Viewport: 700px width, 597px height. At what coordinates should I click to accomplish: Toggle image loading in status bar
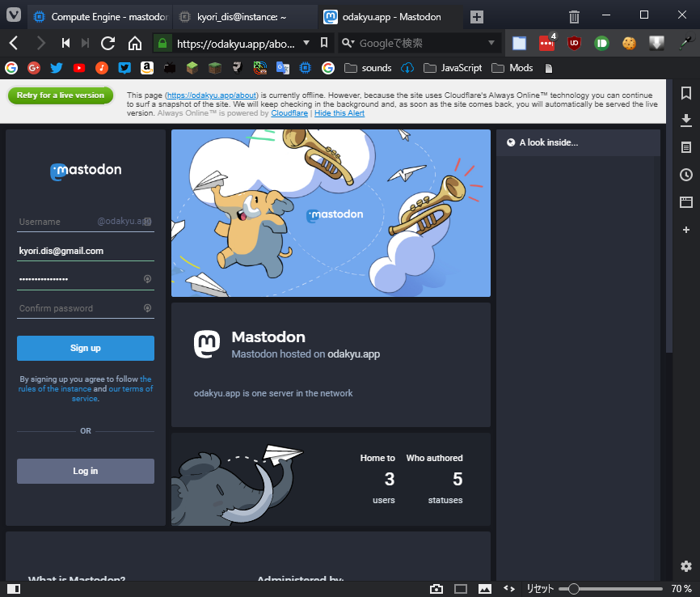point(485,589)
